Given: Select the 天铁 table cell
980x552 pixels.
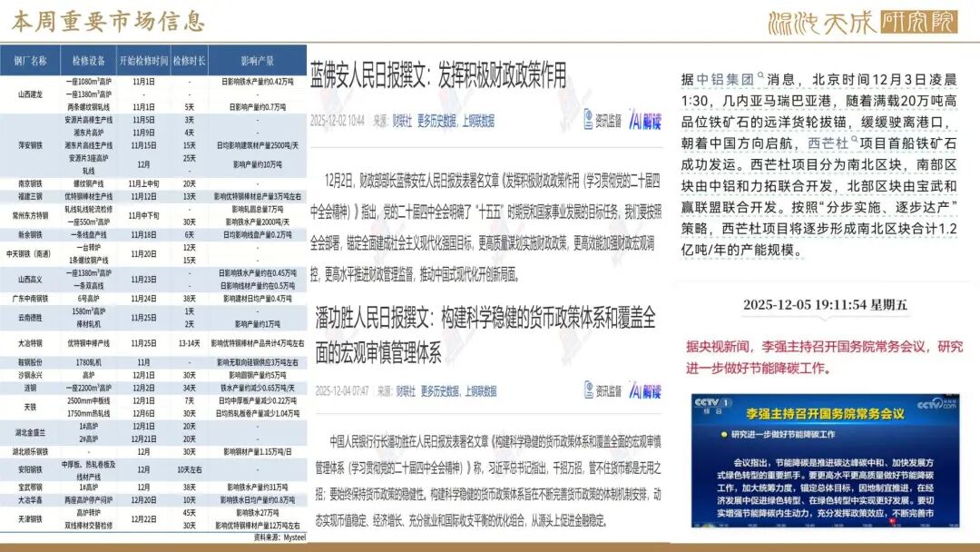Looking at the screenshot, I should pyautogui.click(x=30, y=407).
